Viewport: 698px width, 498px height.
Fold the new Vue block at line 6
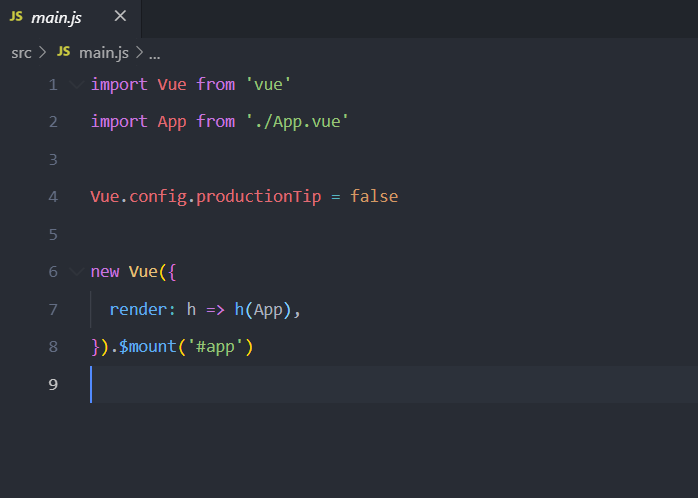point(77,272)
